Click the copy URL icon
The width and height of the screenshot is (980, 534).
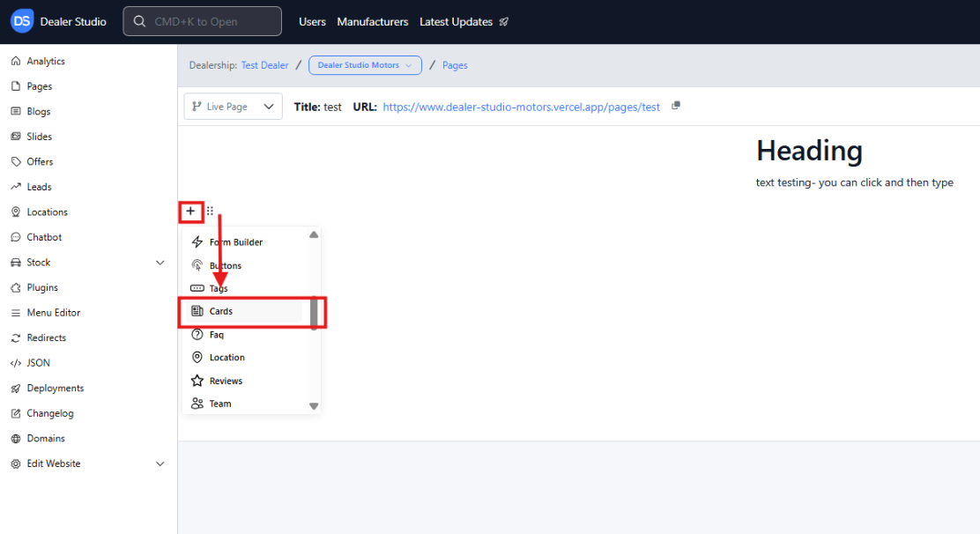tap(676, 106)
